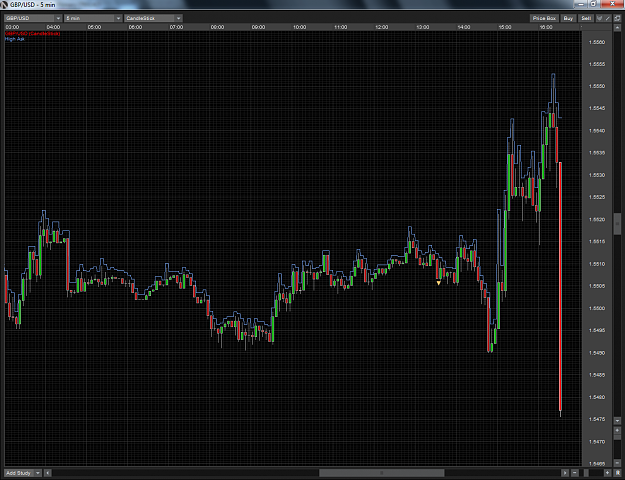Click horizontal scroll right arrow
Screen dimensions: 625x480
pos(564,473)
